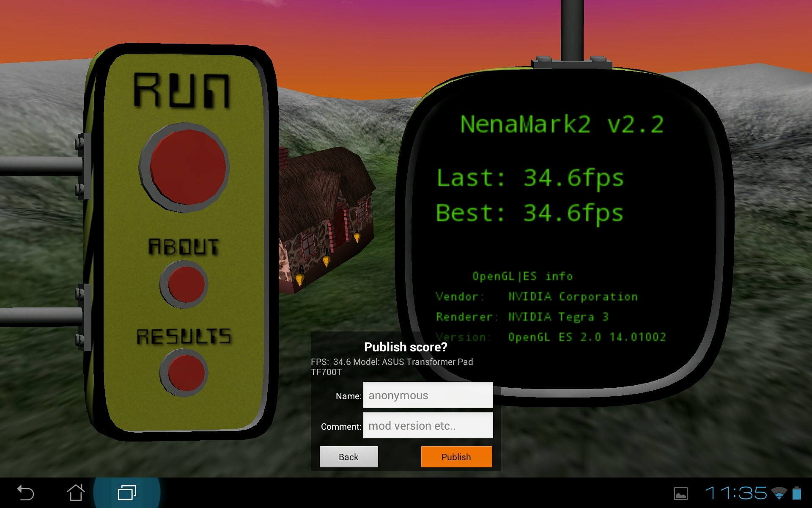Click the orange Publish button

coord(456,457)
